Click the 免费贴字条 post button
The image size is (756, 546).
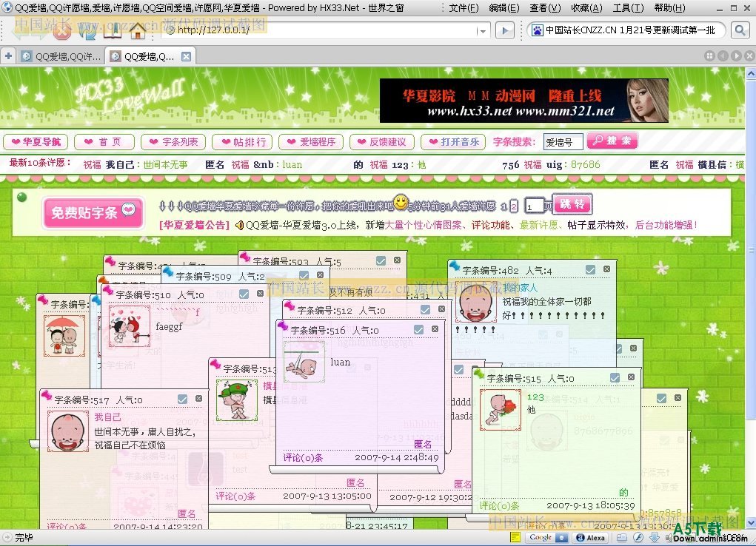(93, 212)
